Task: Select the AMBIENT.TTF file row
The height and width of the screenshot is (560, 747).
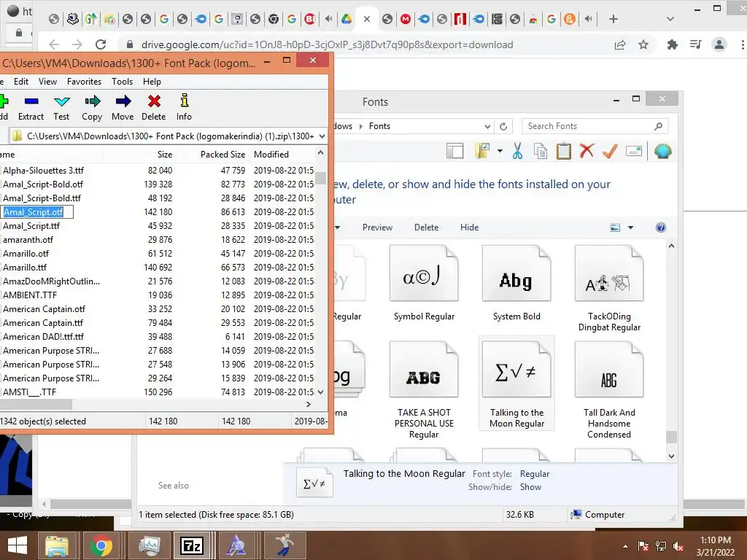Action: [158, 295]
